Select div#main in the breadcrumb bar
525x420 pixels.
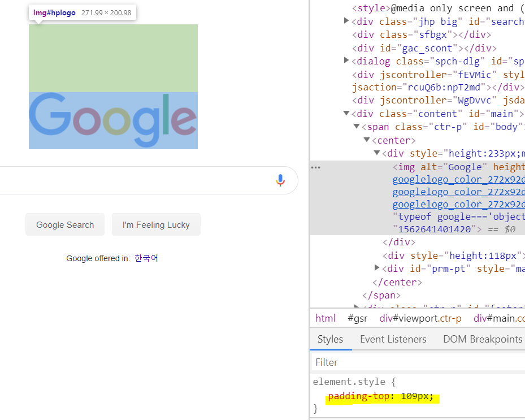tap(499, 318)
